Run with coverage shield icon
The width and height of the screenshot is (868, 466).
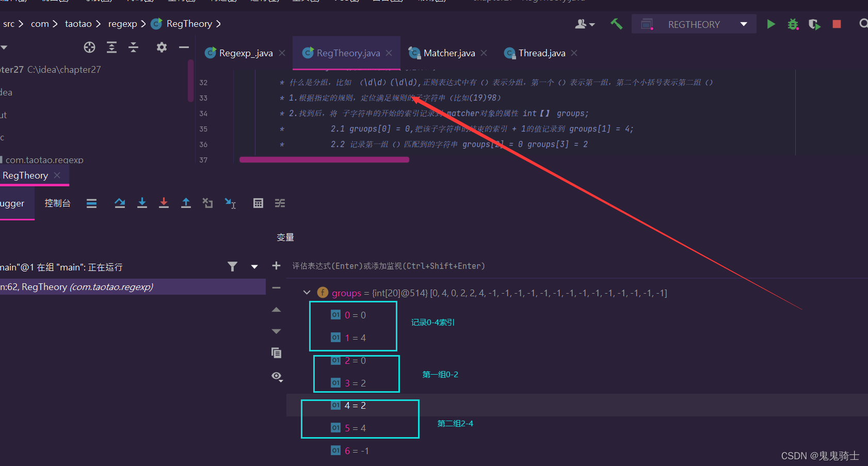pyautogui.click(x=815, y=24)
